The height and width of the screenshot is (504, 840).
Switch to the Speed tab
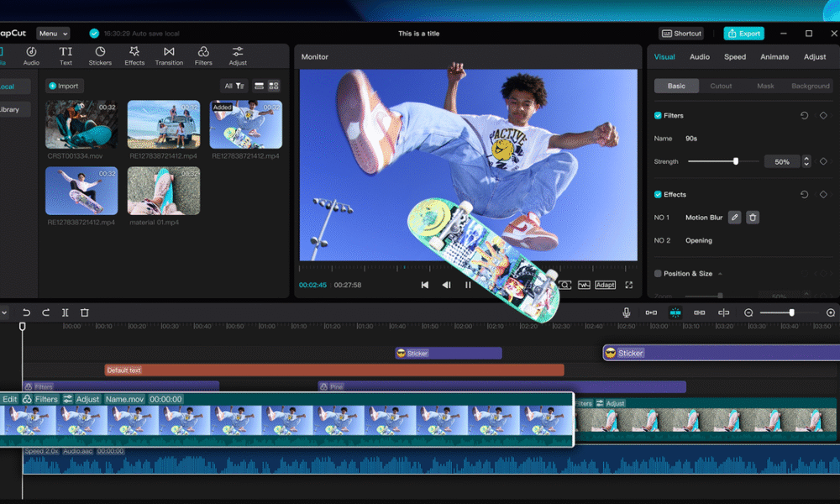point(735,57)
